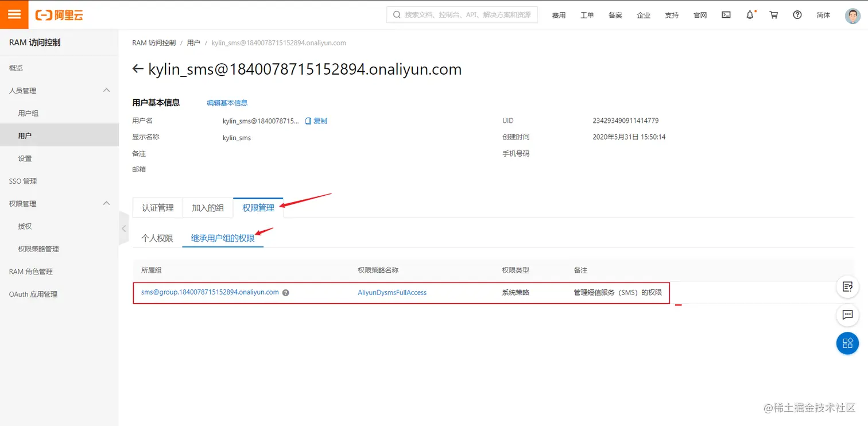Open the notifications bell
The image size is (868, 426).
(x=750, y=15)
